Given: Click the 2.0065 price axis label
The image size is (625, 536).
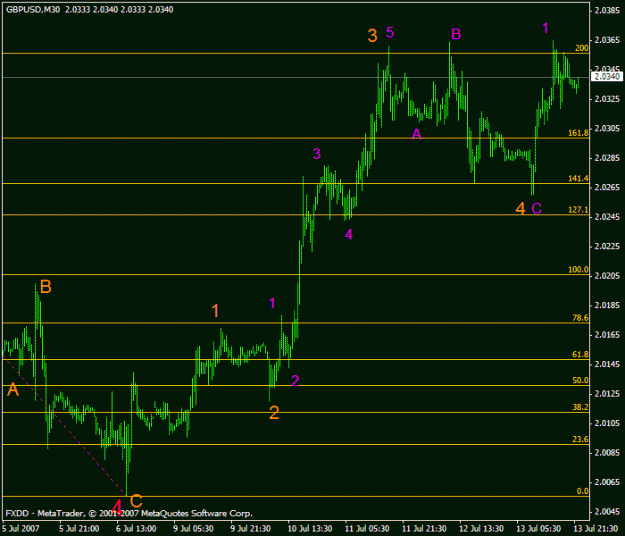Looking at the screenshot, I should point(607,482).
